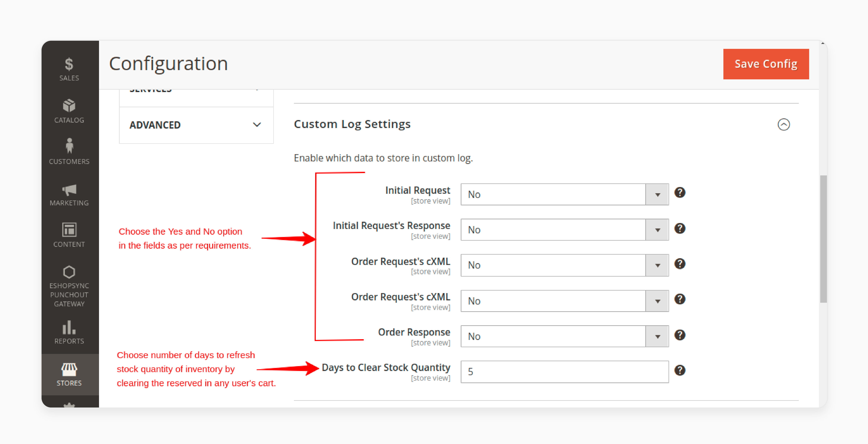Show help for Order Response field
This screenshot has width=868, height=444.
click(680, 335)
